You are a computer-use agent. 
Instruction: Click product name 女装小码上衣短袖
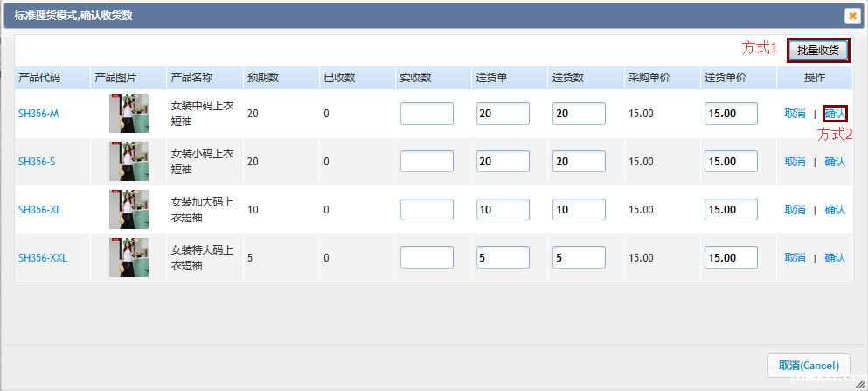click(202, 162)
